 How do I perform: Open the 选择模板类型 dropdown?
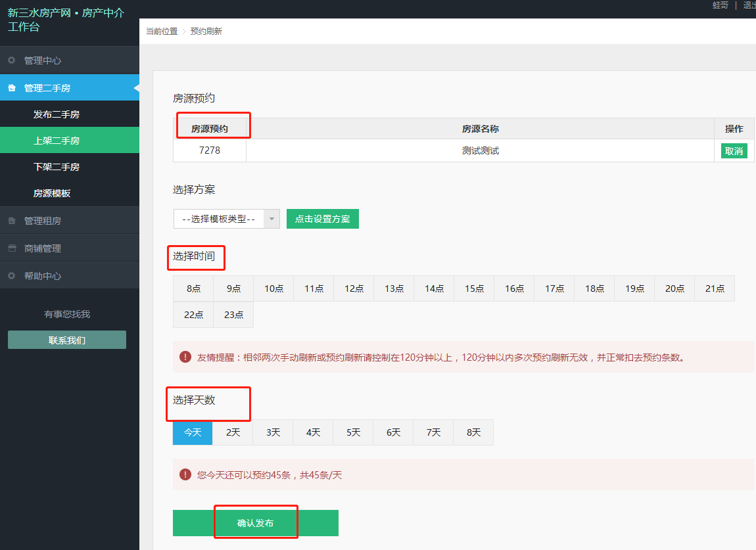[219, 219]
